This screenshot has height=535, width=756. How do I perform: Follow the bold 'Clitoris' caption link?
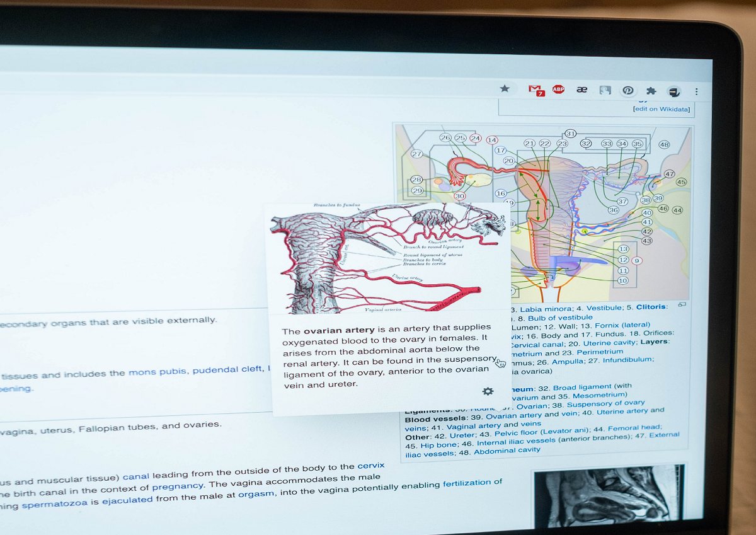pos(651,307)
